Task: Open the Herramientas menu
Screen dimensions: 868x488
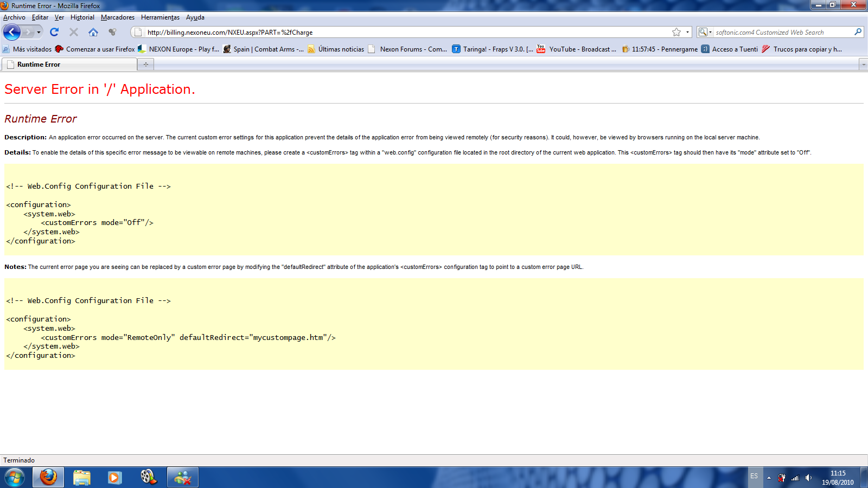Action: [x=160, y=17]
